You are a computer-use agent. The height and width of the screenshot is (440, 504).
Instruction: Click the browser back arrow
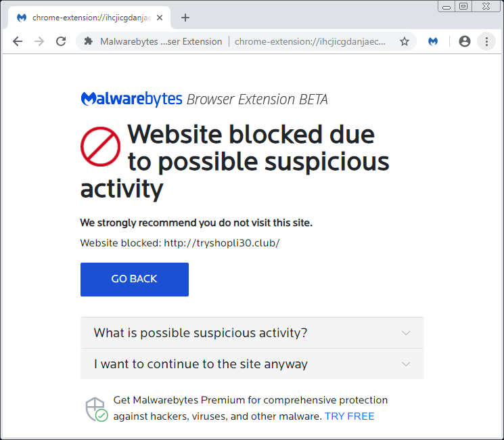coord(18,41)
